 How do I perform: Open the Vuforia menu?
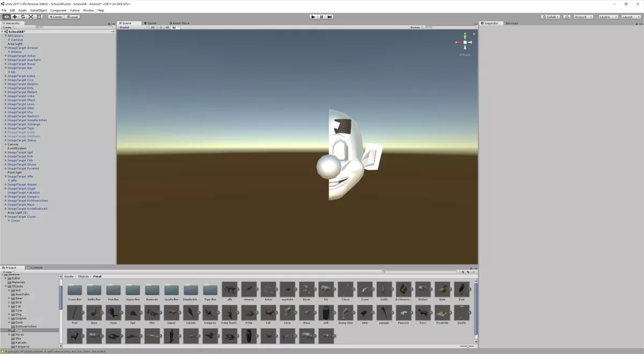click(75, 10)
